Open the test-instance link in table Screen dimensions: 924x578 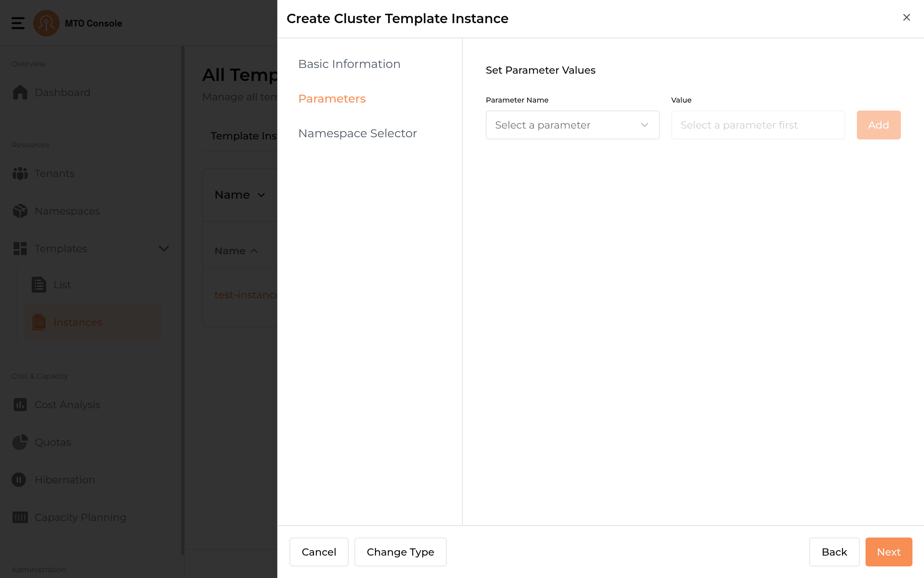(246, 295)
